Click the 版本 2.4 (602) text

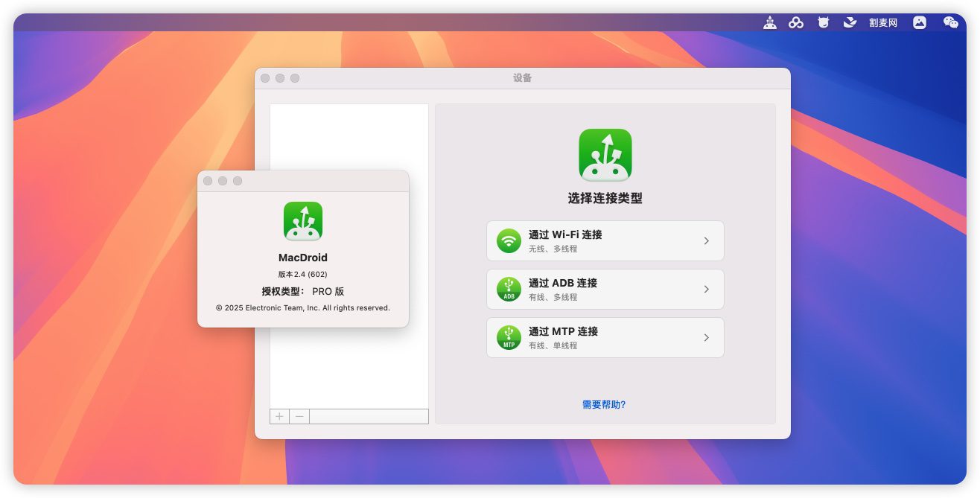(303, 275)
